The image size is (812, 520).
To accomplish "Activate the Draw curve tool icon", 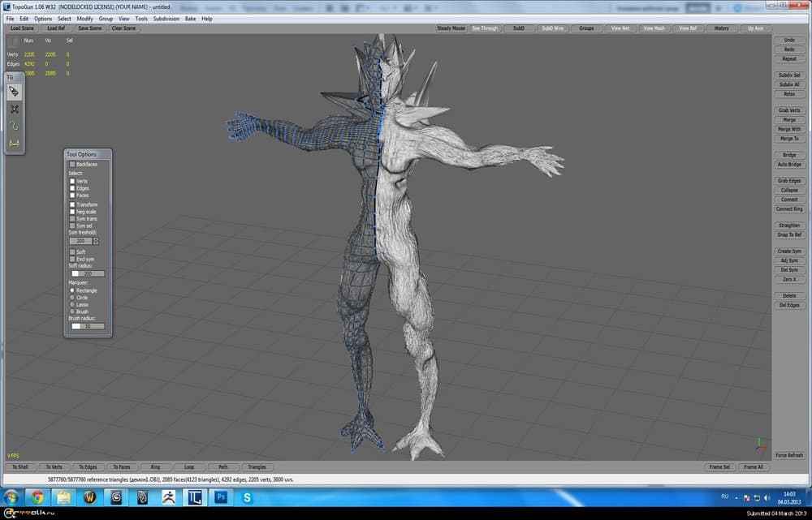I will [15, 126].
